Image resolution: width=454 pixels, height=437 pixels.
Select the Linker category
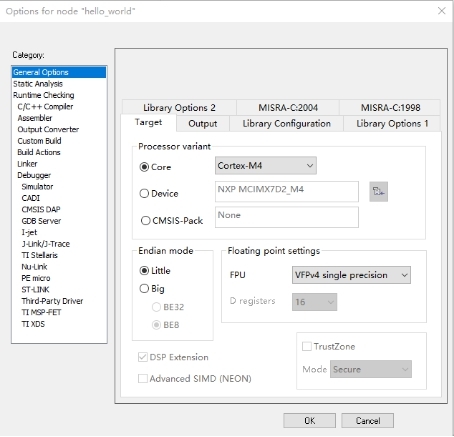[x=27, y=164]
